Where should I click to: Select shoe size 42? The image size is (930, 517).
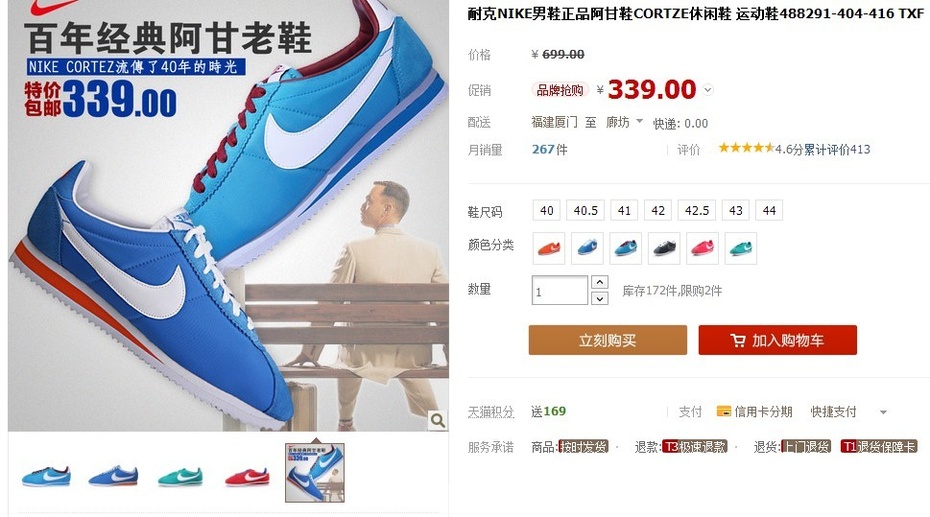(x=658, y=210)
